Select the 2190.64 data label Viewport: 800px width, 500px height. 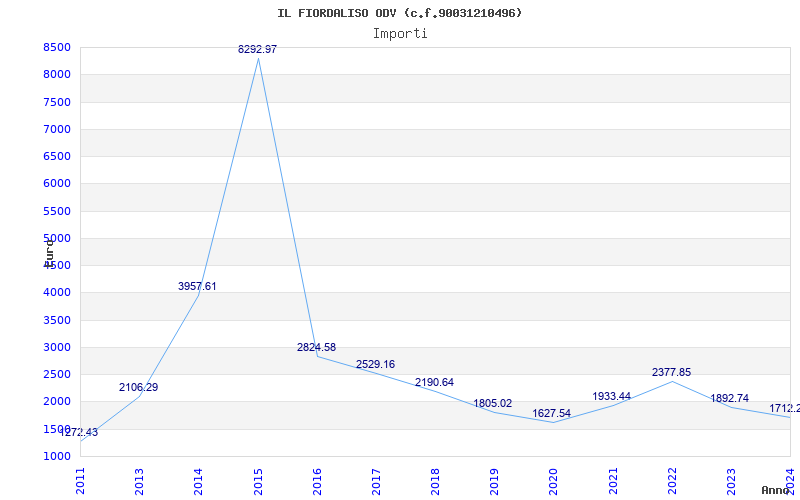tap(434, 383)
